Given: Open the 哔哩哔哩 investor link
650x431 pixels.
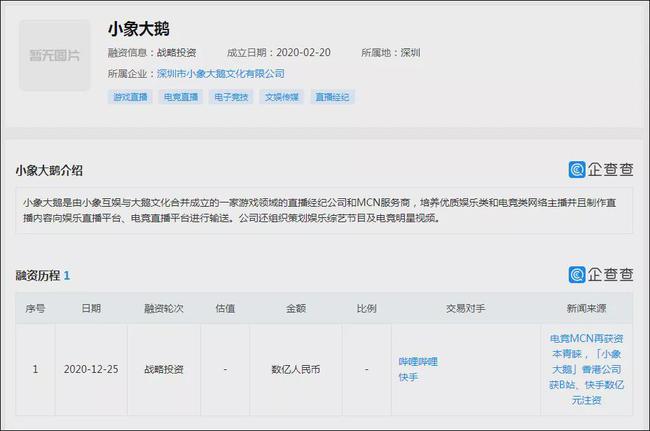Looking at the screenshot, I should point(418,361).
